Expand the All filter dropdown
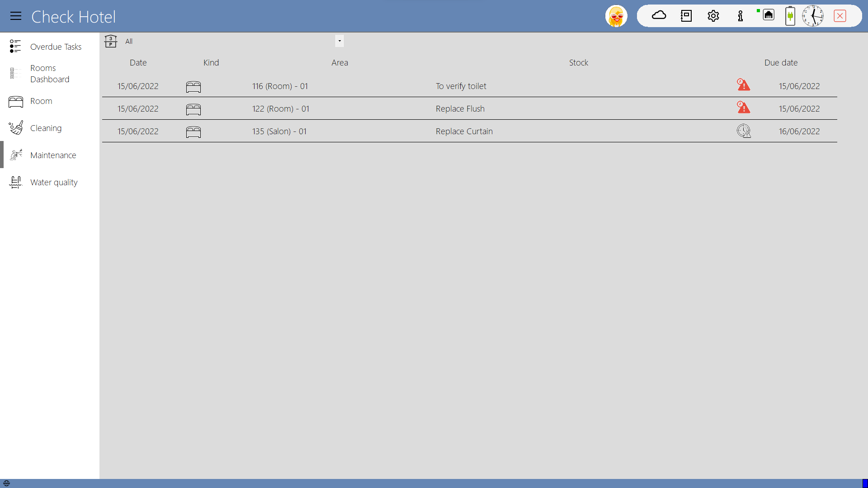The height and width of the screenshot is (488, 868). 340,41
